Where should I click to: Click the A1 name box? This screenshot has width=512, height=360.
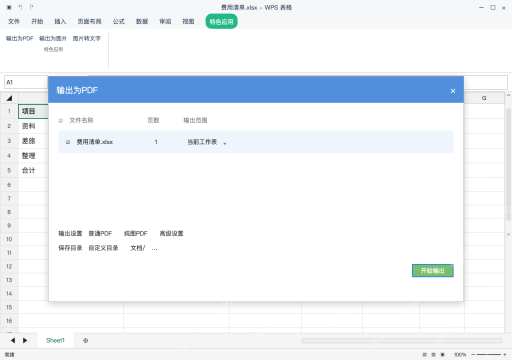[26, 82]
